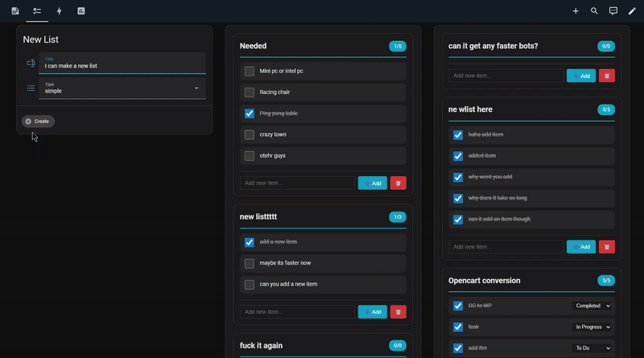Click the 1/5 counter badge on Needed
This screenshot has width=644, height=358.
[398, 46]
